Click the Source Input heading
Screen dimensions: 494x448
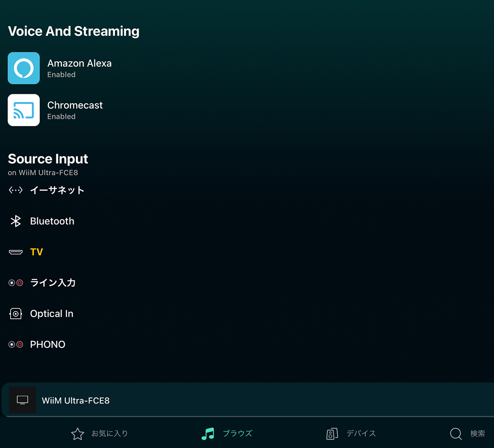48,159
